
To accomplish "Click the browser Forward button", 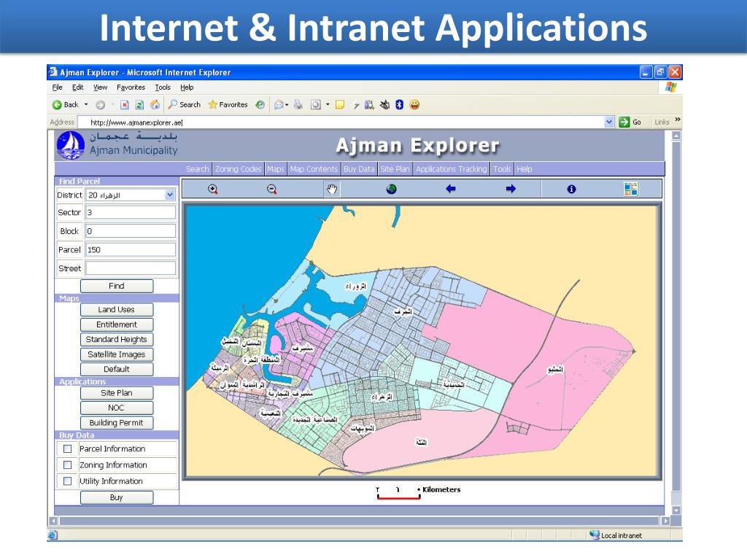I will tap(100, 105).
